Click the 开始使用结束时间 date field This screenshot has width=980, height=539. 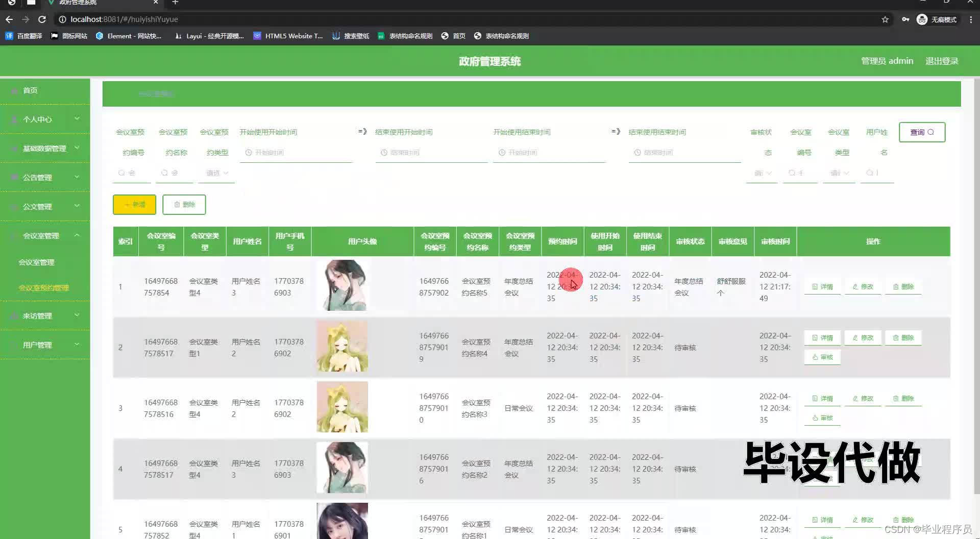[549, 153]
